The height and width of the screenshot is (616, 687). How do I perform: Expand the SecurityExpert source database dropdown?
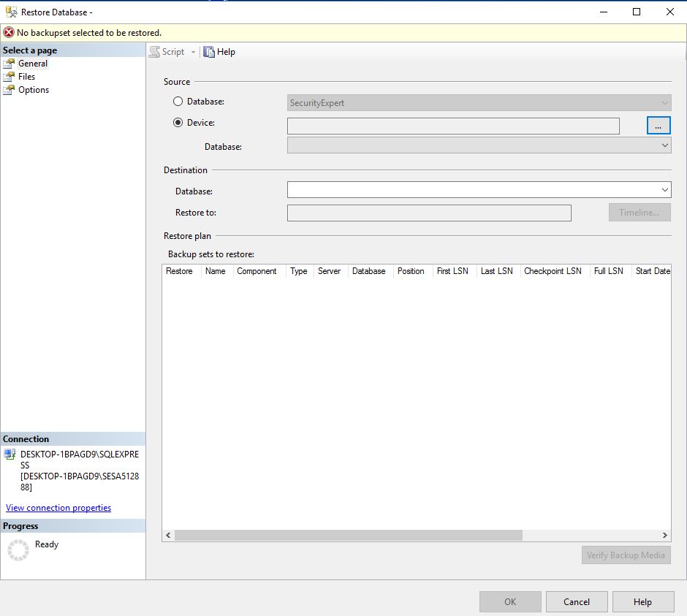pyautogui.click(x=664, y=103)
